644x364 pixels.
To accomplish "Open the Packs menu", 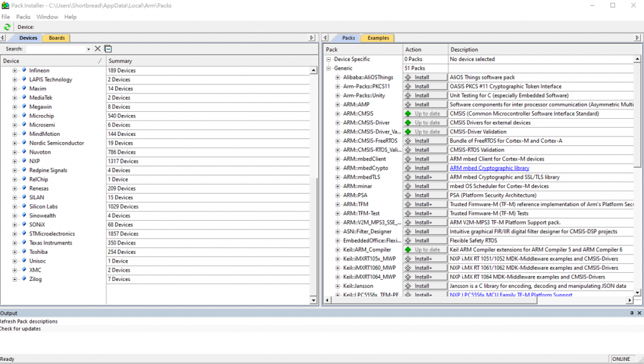I will point(23,17).
